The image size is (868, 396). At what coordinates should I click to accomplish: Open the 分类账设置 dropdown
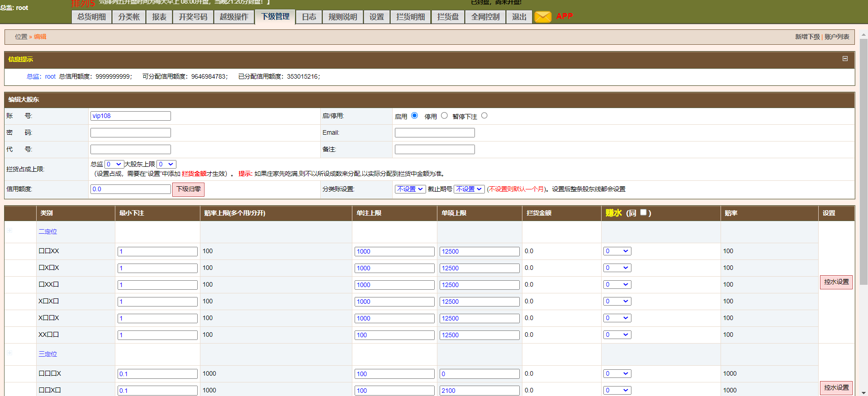[410, 189]
